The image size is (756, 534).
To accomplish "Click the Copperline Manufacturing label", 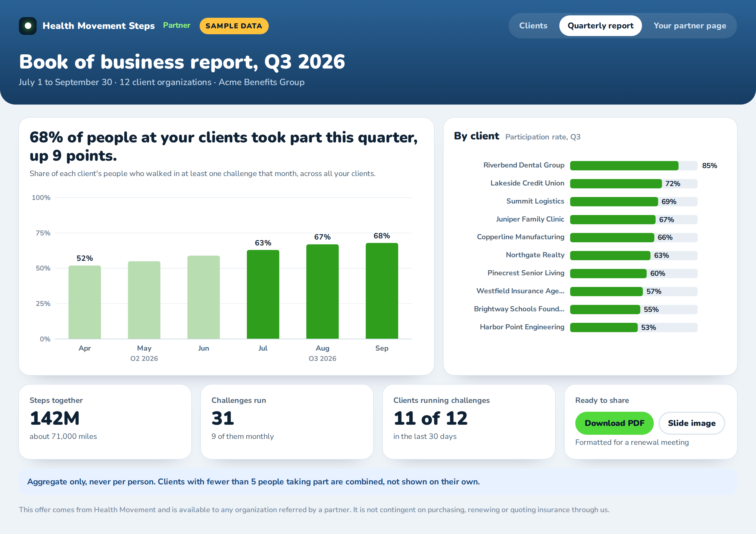I will (x=520, y=237).
